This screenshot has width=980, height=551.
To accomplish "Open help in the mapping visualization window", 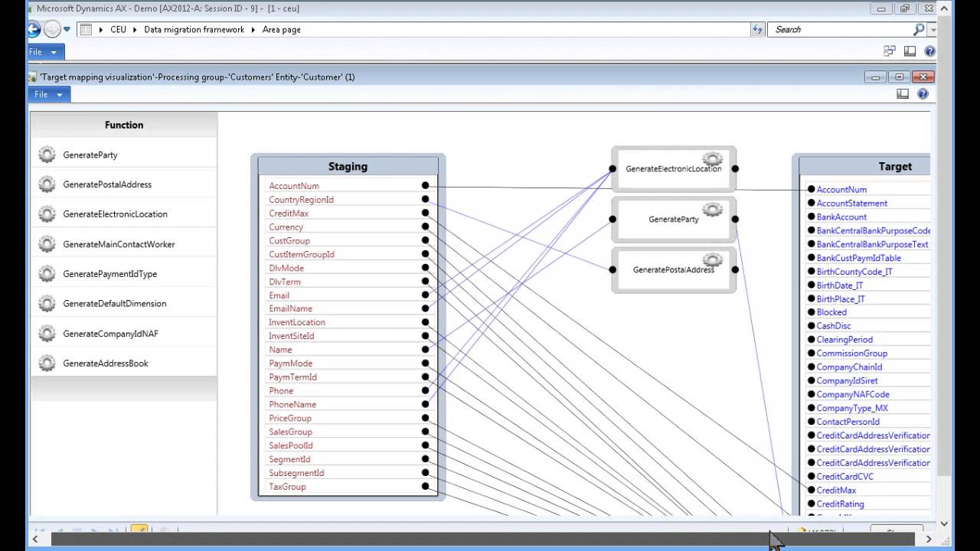I will pyautogui.click(x=923, y=94).
